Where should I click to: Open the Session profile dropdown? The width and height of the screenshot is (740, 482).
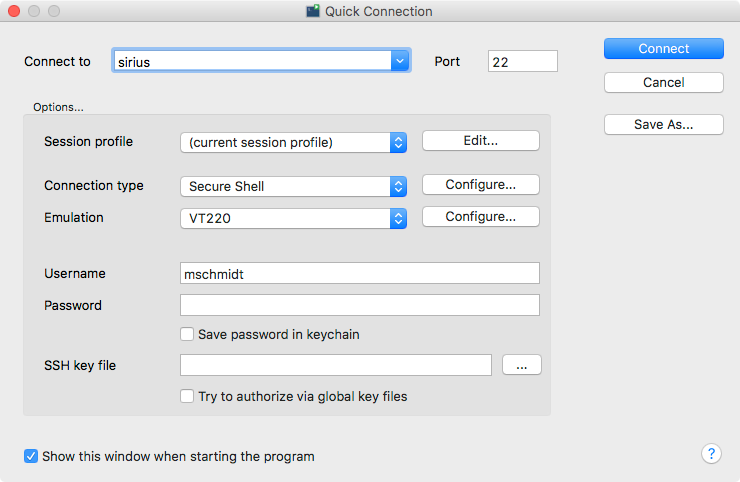(293, 142)
